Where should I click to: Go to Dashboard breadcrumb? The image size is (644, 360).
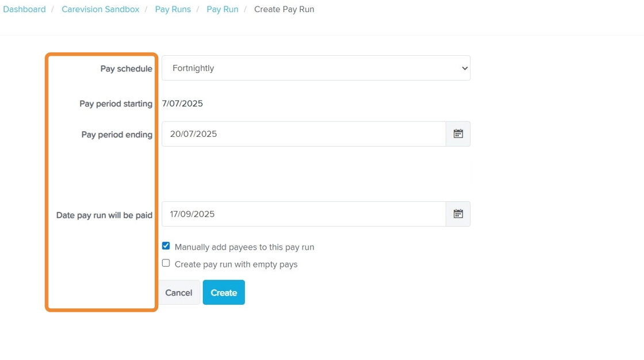[x=24, y=9]
